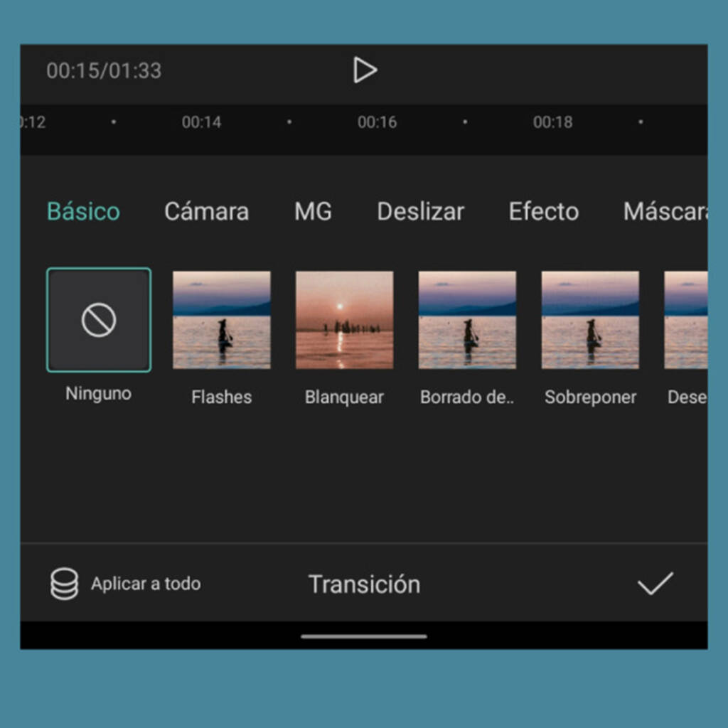Apply the Sobreponer transition thumbnail
Viewport: 728px width, 728px height.
590,320
